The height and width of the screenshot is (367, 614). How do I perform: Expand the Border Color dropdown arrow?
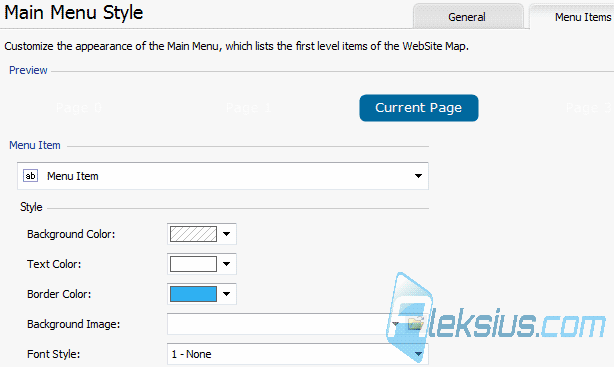(x=226, y=294)
